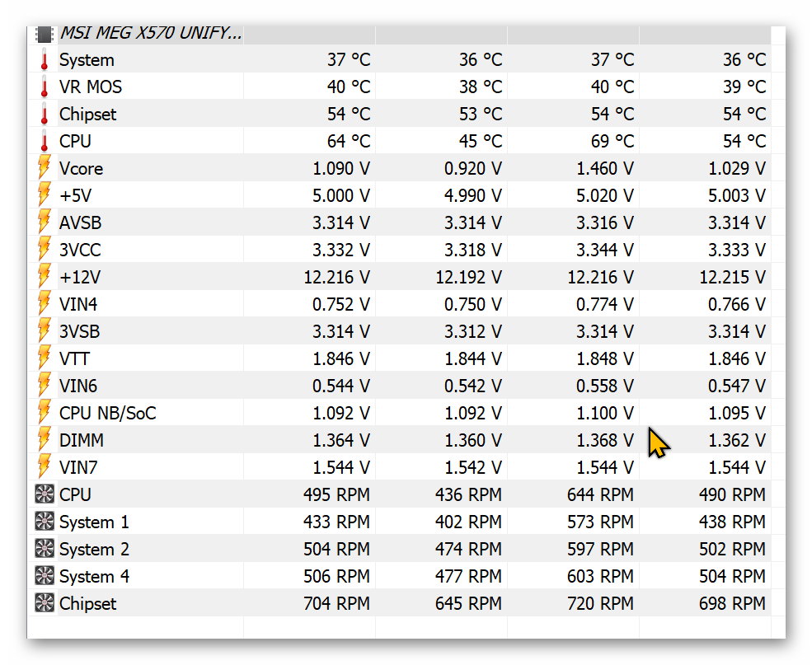812x665 pixels.
Task: Click the lightning bolt icon for +12V
Action: click(x=45, y=277)
